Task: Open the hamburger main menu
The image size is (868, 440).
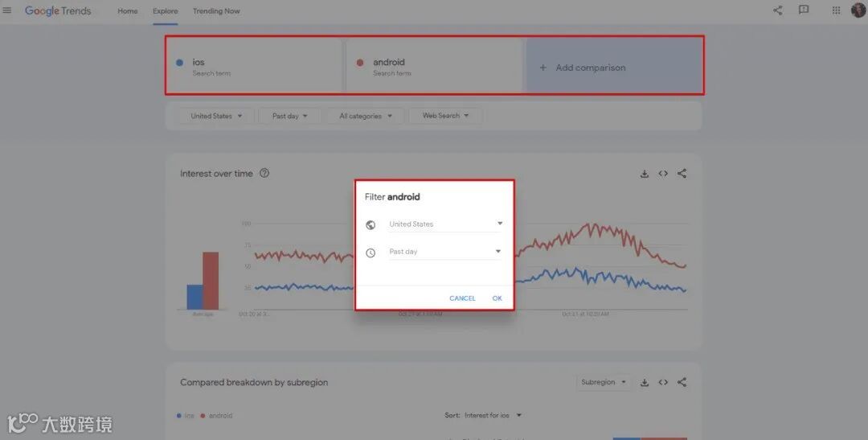Action: pyautogui.click(x=7, y=10)
